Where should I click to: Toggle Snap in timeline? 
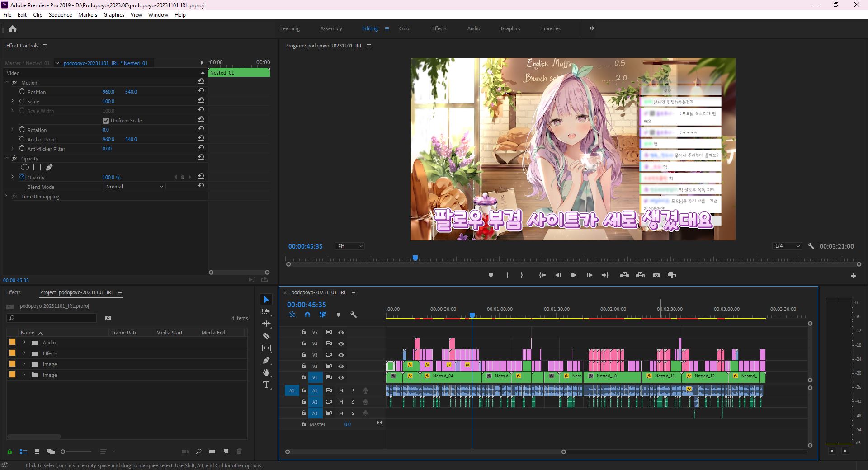[307, 315]
